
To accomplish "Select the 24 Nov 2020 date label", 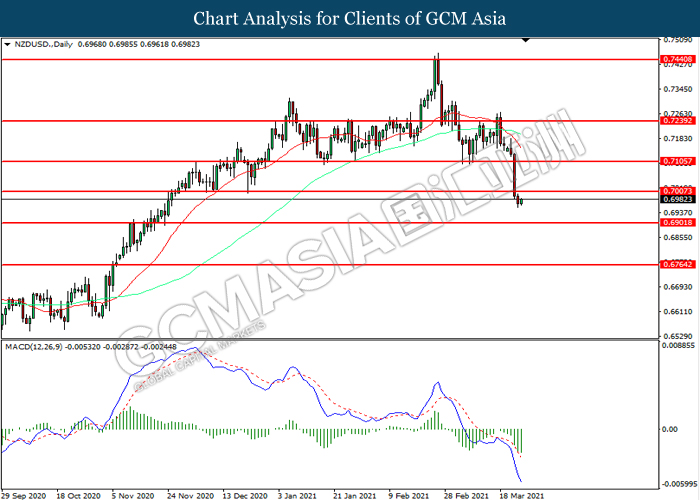I will coord(190,494).
